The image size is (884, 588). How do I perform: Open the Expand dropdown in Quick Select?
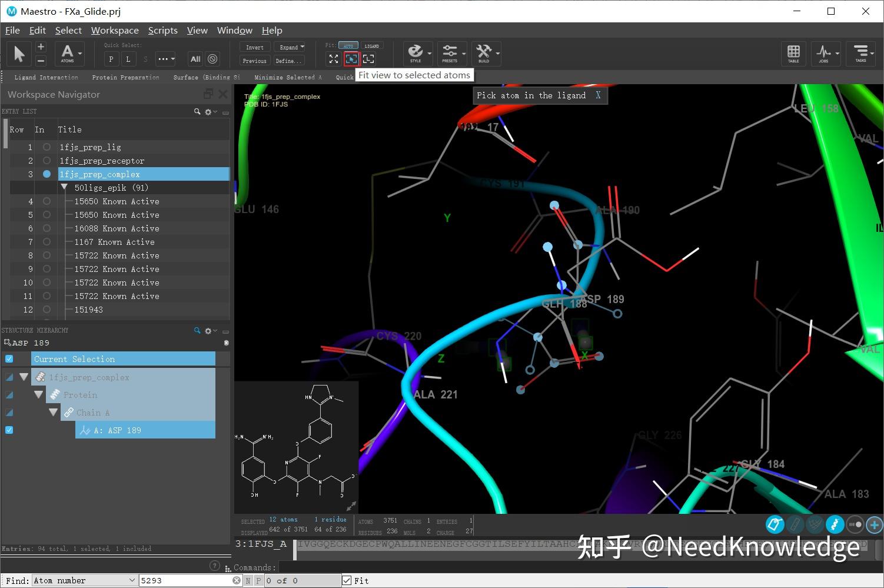291,46
